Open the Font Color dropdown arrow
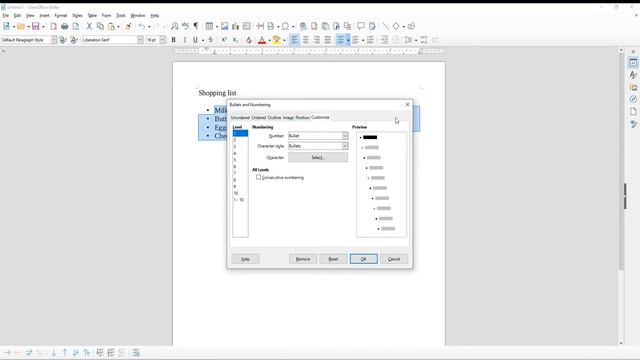Screen dimensions: 640x360 pos(269,40)
